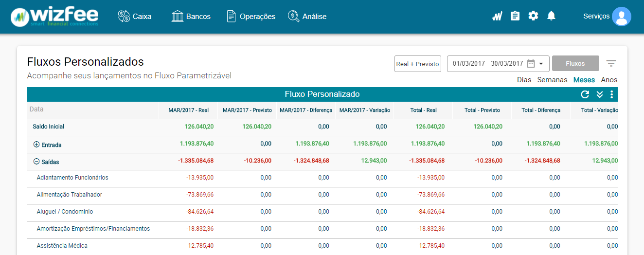
Task: Open the chart analytics icon in header
Action: tap(497, 16)
